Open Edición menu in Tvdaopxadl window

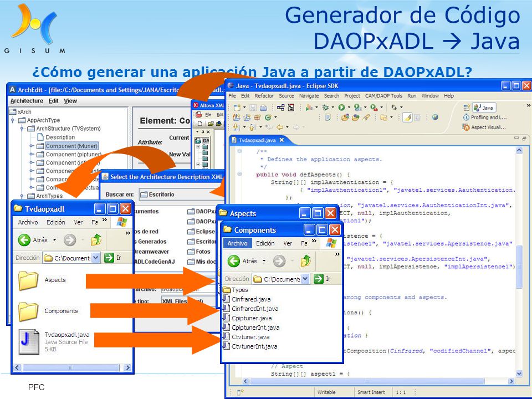click(55, 222)
